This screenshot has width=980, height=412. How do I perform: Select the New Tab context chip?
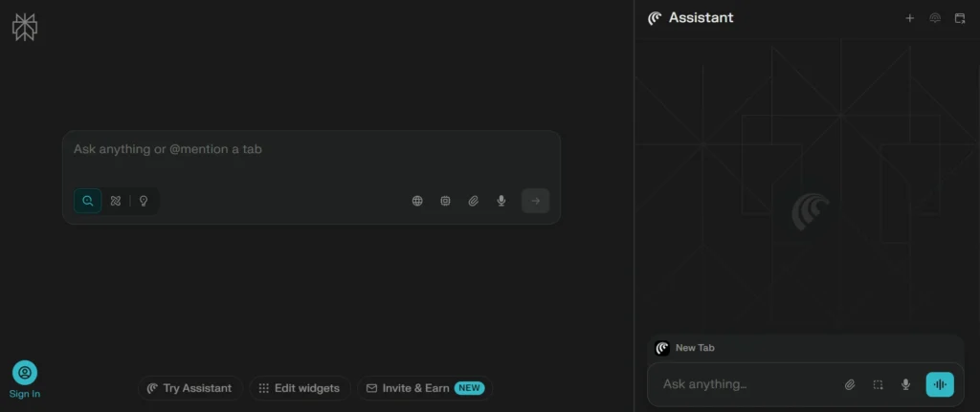tap(685, 348)
